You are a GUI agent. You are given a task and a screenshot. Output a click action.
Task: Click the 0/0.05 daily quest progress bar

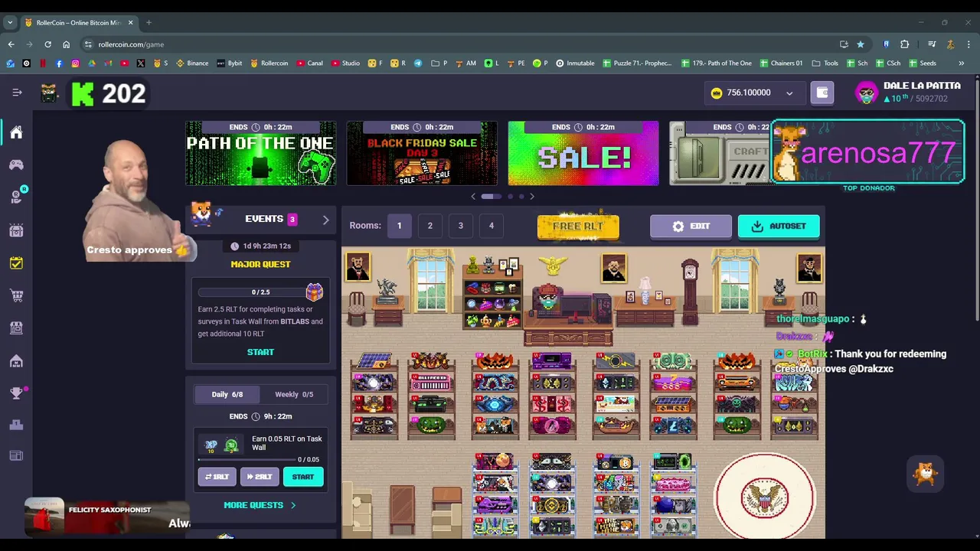247,459
